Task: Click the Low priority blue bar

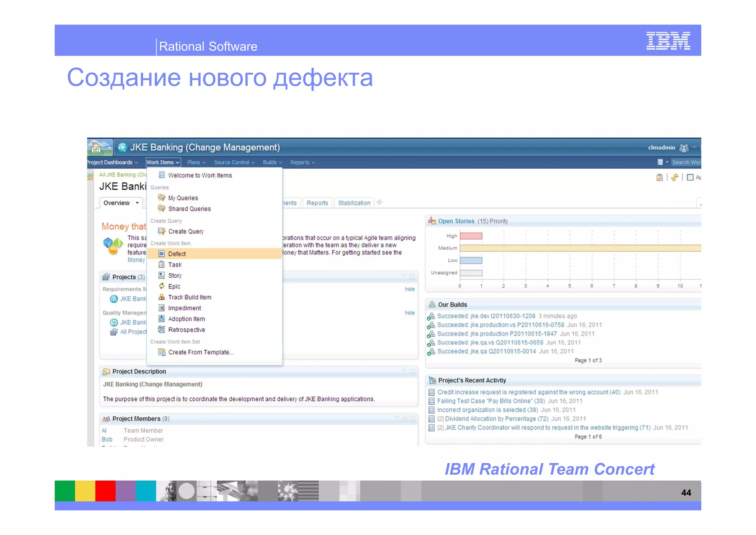Action: (x=471, y=260)
